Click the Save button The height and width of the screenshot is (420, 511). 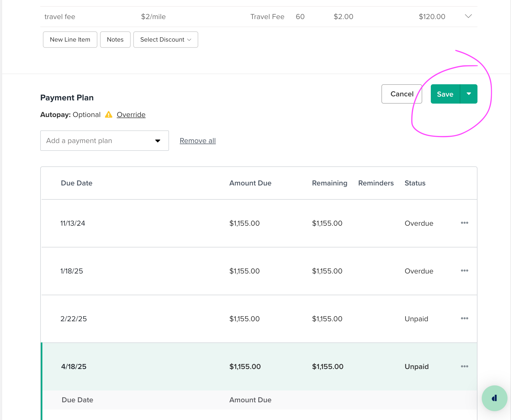coord(445,94)
